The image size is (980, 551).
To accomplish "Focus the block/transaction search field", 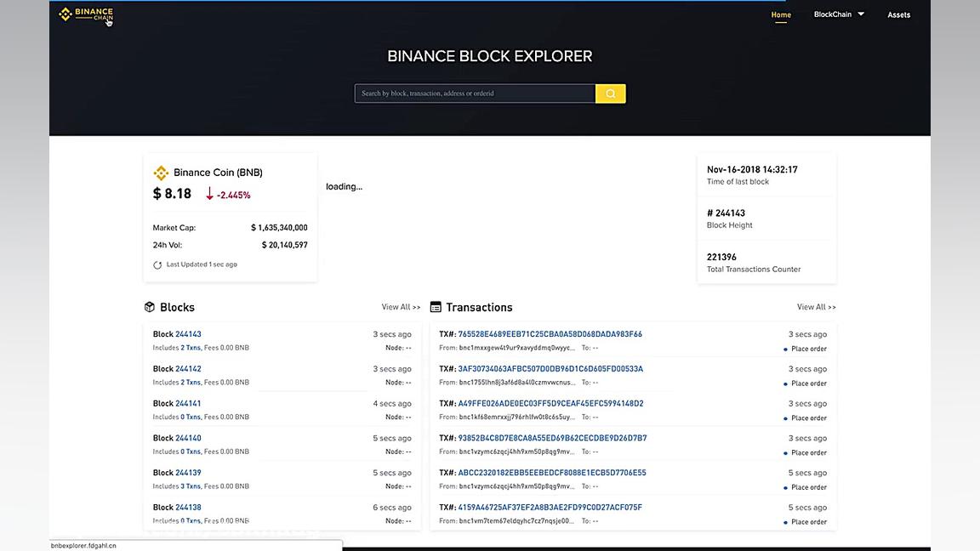I will pos(475,94).
